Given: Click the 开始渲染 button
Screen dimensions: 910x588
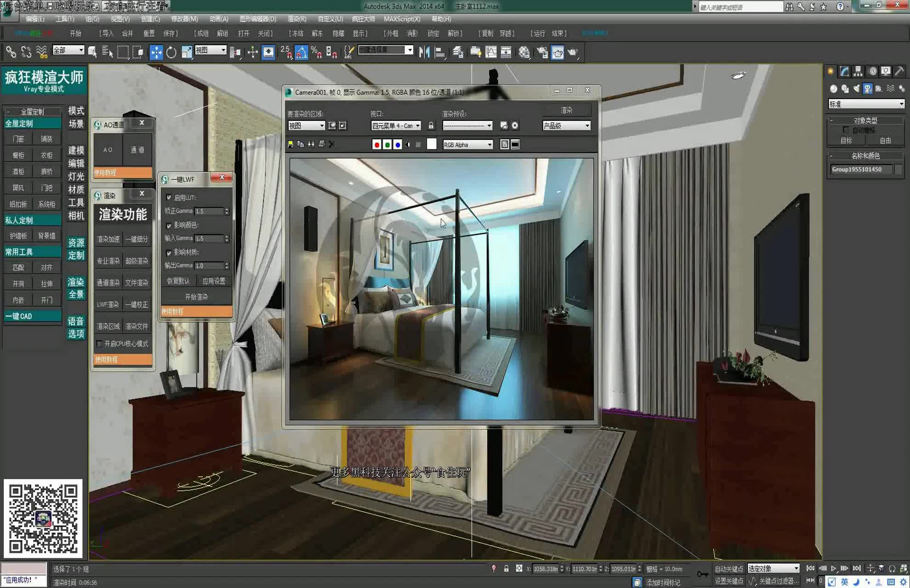Looking at the screenshot, I should [x=196, y=297].
